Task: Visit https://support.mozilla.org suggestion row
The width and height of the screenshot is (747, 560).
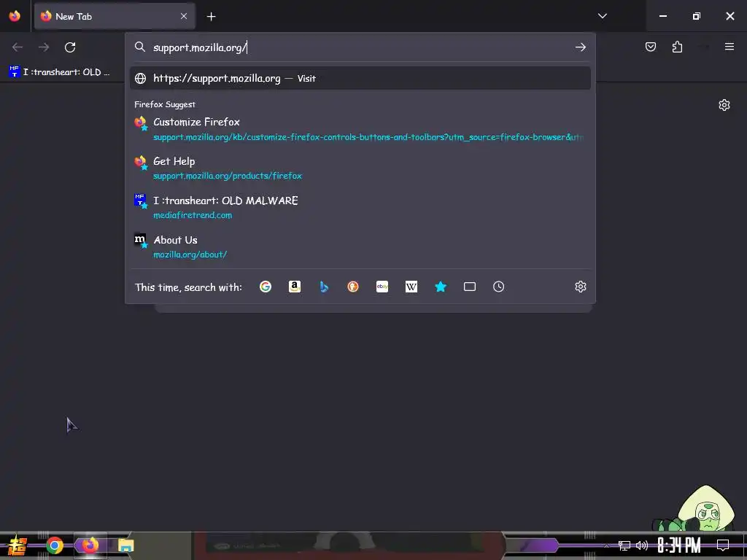Action: pyautogui.click(x=360, y=78)
